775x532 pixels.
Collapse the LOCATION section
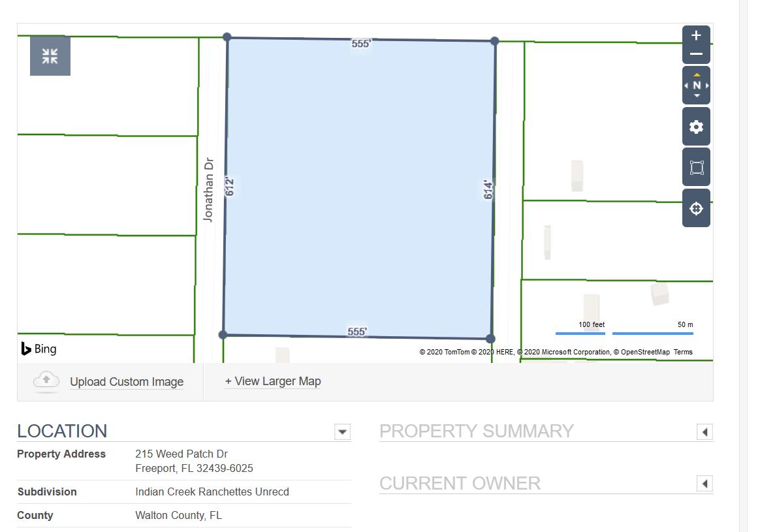tap(342, 431)
